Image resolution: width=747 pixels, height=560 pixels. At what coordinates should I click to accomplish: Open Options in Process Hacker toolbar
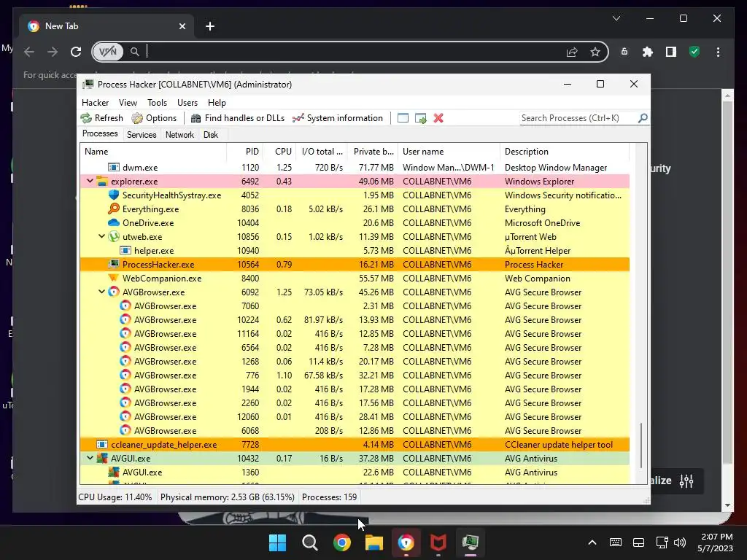(154, 118)
